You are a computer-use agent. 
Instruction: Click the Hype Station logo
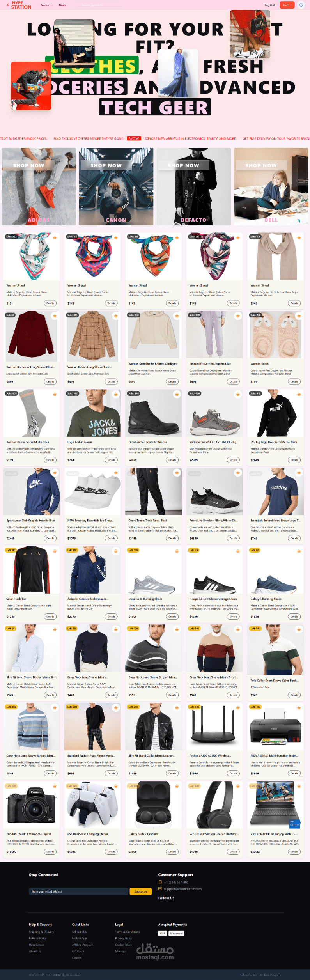point(19,5)
